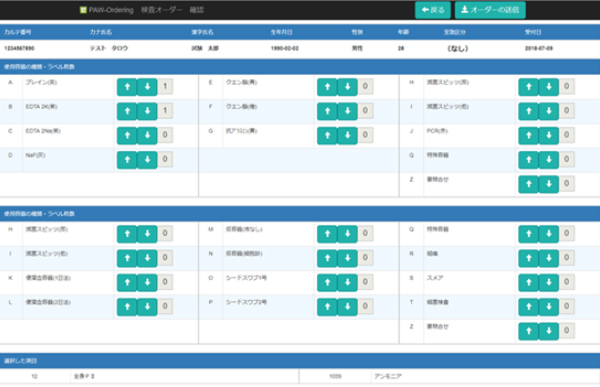Image resolution: width=600 pixels, height=387 pixels.
Task: Click the オーダーの送信 send order button
Action: click(490, 10)
